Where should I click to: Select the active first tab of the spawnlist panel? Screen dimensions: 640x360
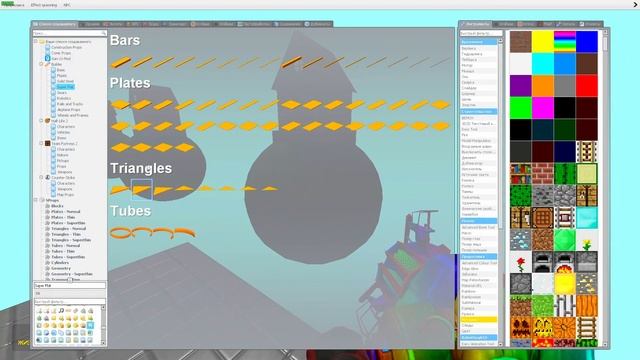[x=54, y=24]
